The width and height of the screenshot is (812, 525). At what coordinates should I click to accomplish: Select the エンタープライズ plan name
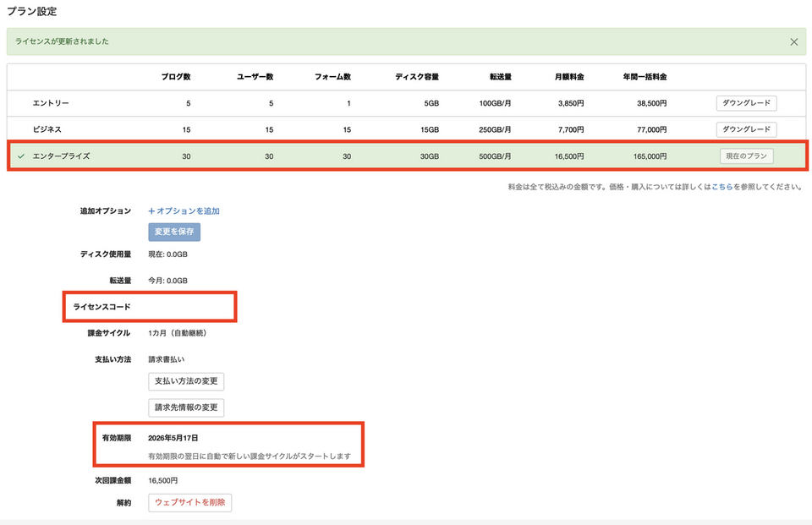[61, 156]
